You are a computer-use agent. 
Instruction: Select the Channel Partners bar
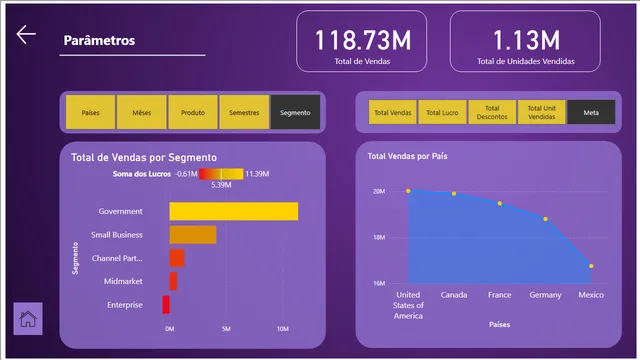(177, 258)
